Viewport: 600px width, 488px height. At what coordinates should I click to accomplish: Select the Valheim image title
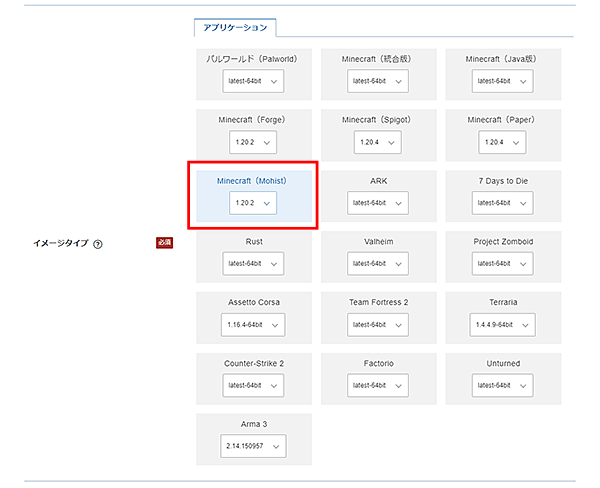tap(378, 242)
